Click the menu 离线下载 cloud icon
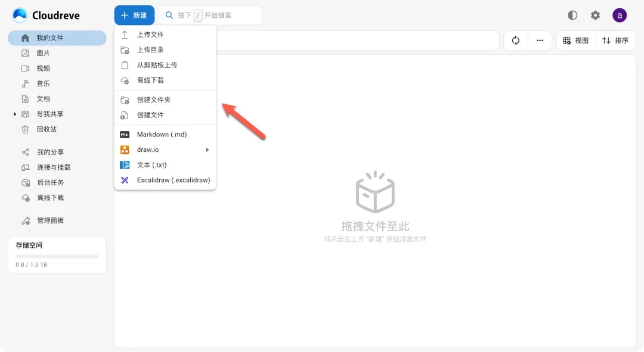 point(125,80)
